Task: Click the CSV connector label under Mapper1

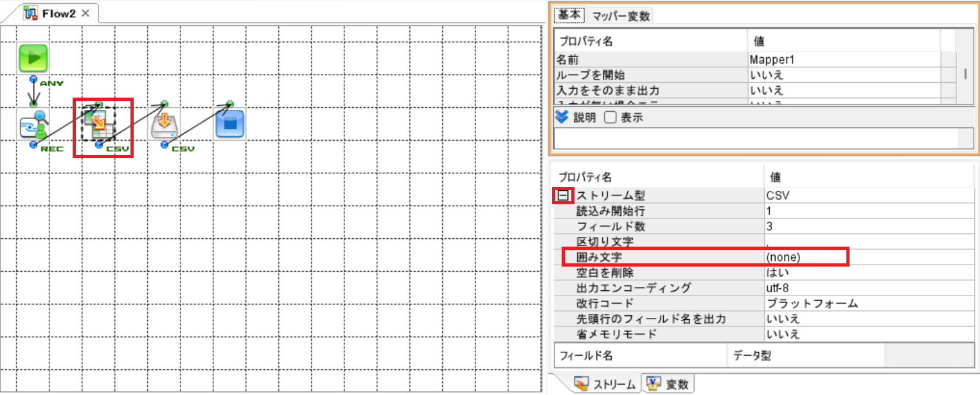Action: (x=118, y=149)
